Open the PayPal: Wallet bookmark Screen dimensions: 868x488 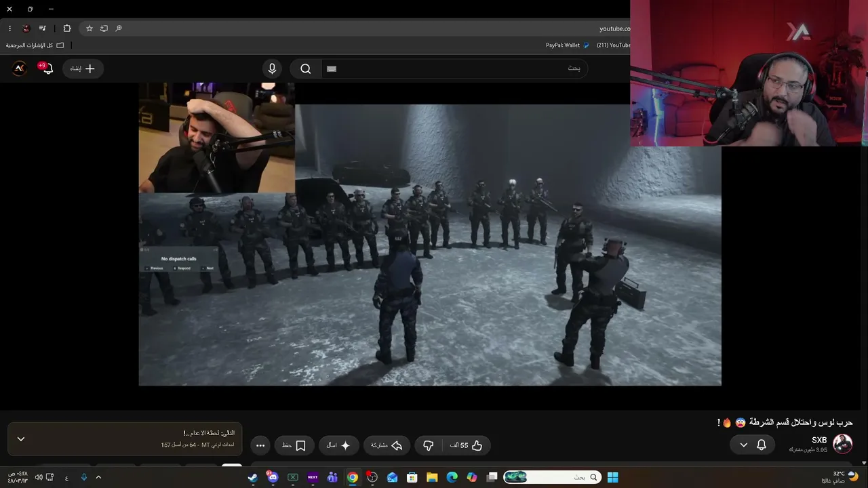click(x=568, y=45)
